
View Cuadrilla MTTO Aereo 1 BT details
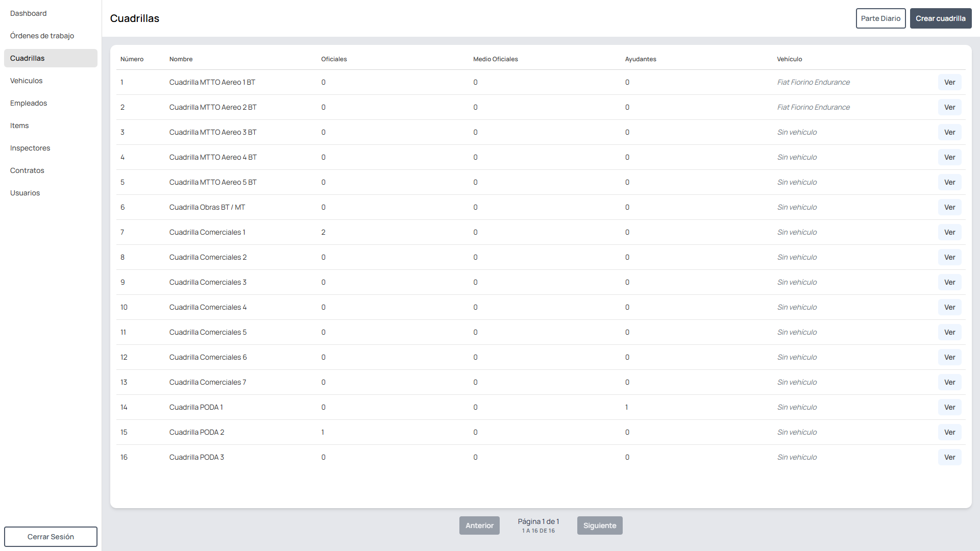[x=949, y=82]
